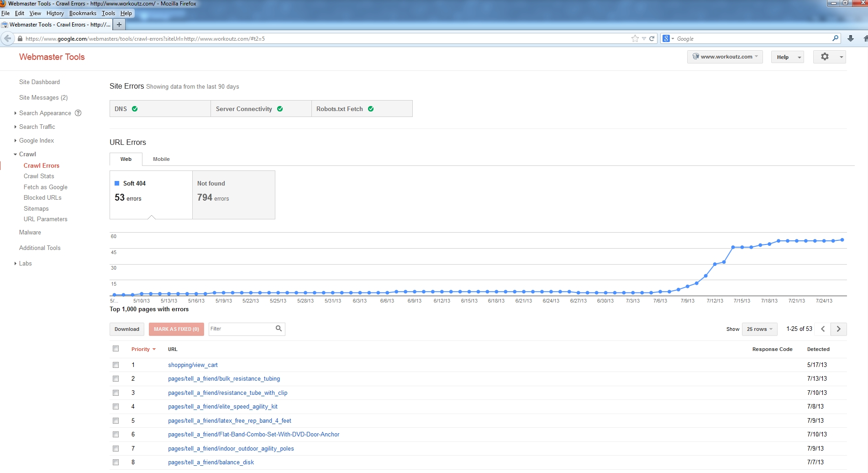The width and height of the screenshot is (868, 473).
Task: Open the Bookmarks menu
Action: pos(83,13)
